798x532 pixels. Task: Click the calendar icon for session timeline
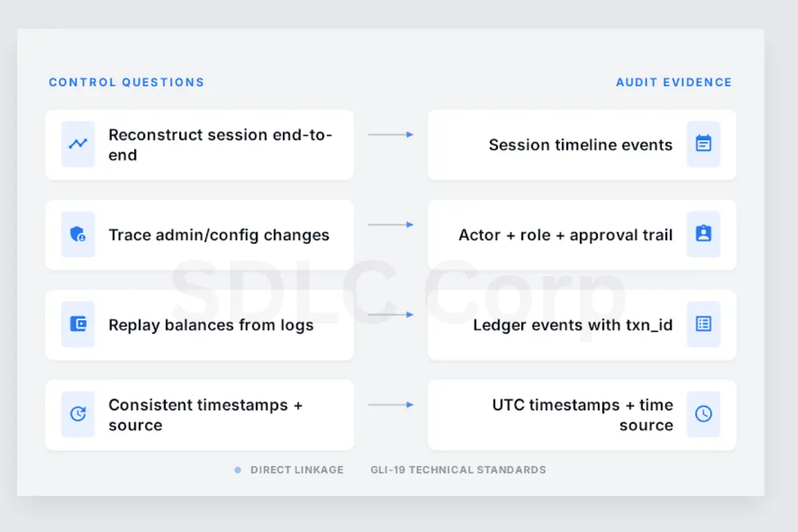[703, 144]
